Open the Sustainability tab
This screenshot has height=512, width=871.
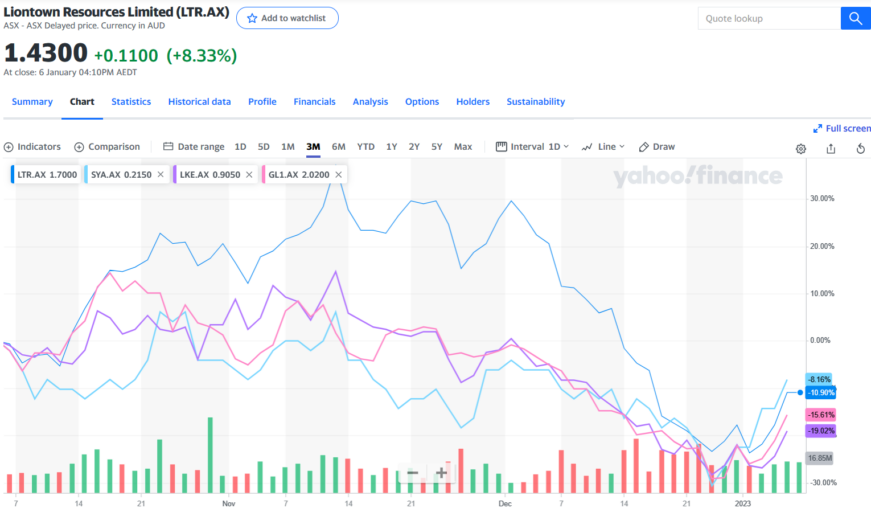point(535,102)
